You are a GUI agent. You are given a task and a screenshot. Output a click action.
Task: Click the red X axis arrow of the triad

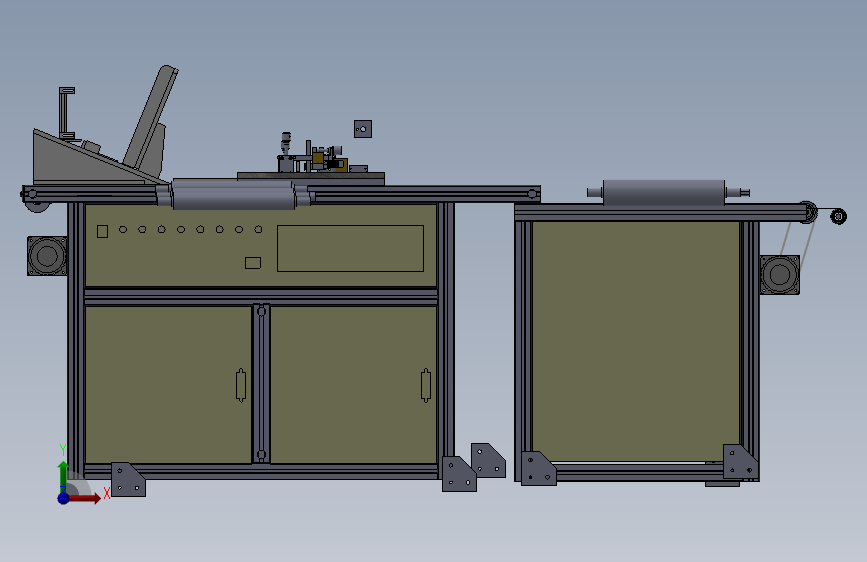(84, 498)
